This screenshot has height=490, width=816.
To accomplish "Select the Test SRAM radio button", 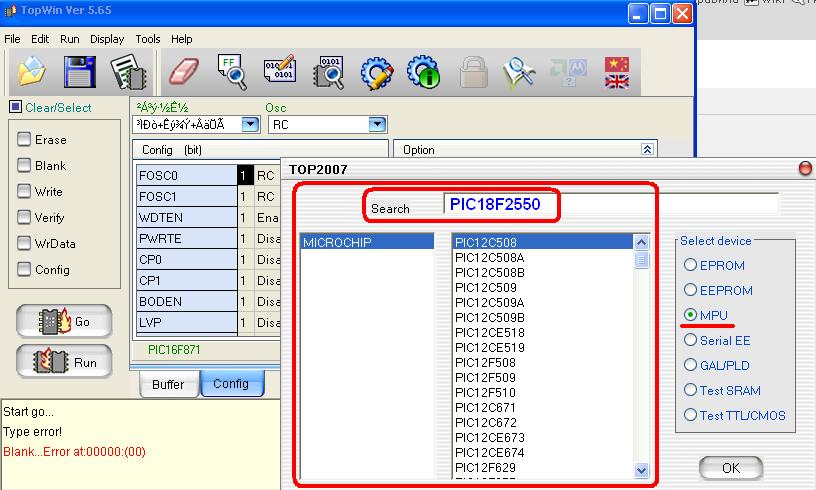I will click(x=690, y=390).
